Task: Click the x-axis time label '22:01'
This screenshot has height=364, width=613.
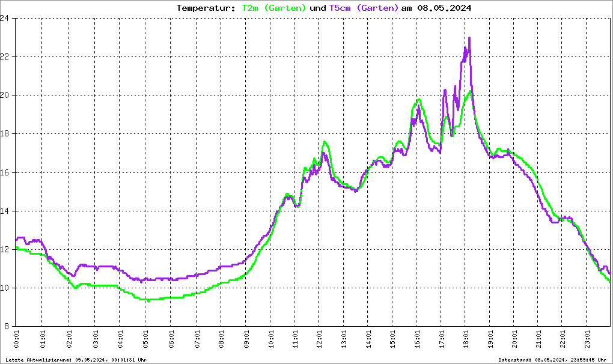Action: coord(563,339)
